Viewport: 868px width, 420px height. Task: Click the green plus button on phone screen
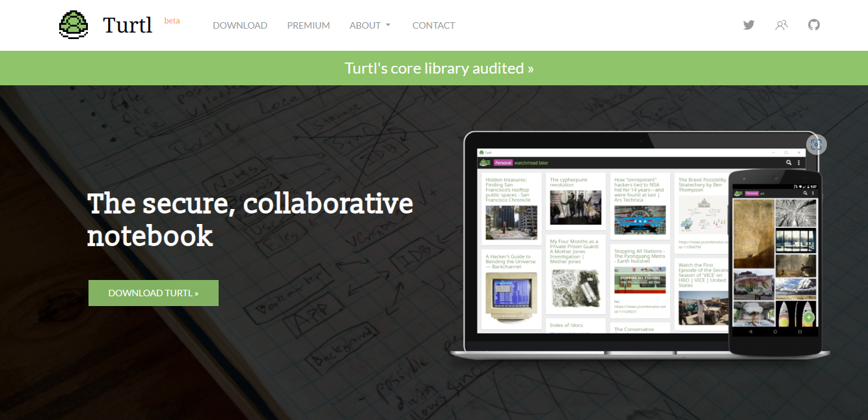coord(808,318)
